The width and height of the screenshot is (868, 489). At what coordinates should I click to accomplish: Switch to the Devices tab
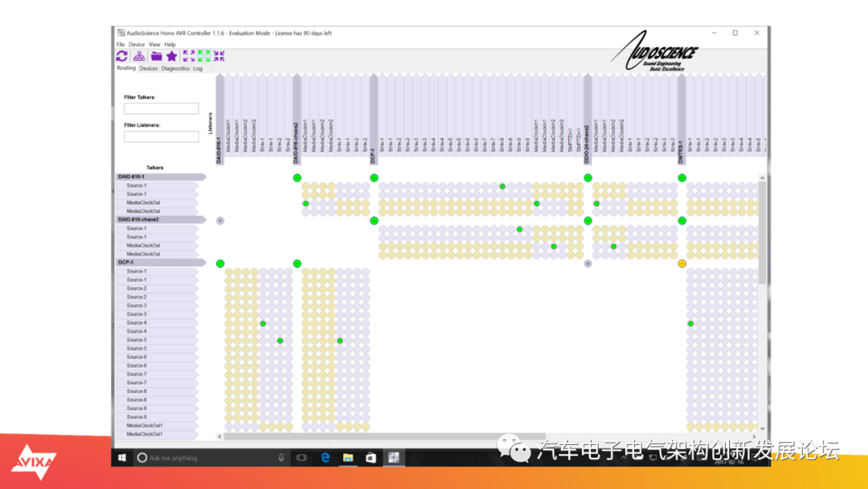click(149, 68)
